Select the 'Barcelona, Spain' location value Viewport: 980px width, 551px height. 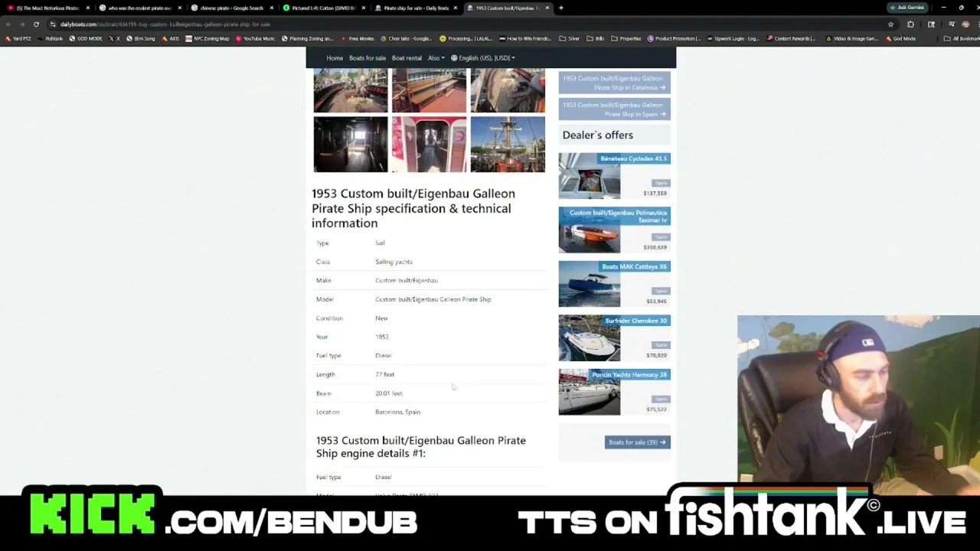397,412
